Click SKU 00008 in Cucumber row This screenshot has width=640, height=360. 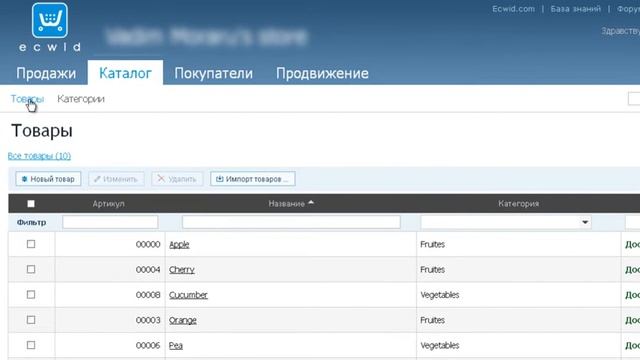point(148,295)
